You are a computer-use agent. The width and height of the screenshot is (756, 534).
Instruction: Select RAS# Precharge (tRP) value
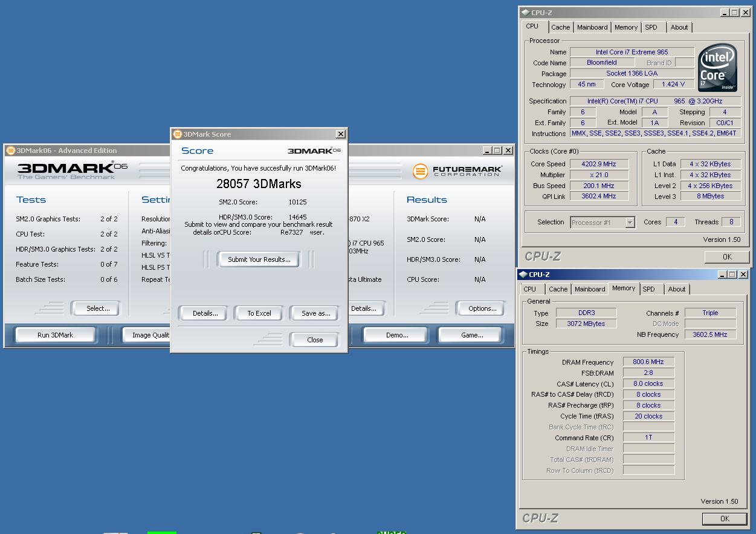648,405
